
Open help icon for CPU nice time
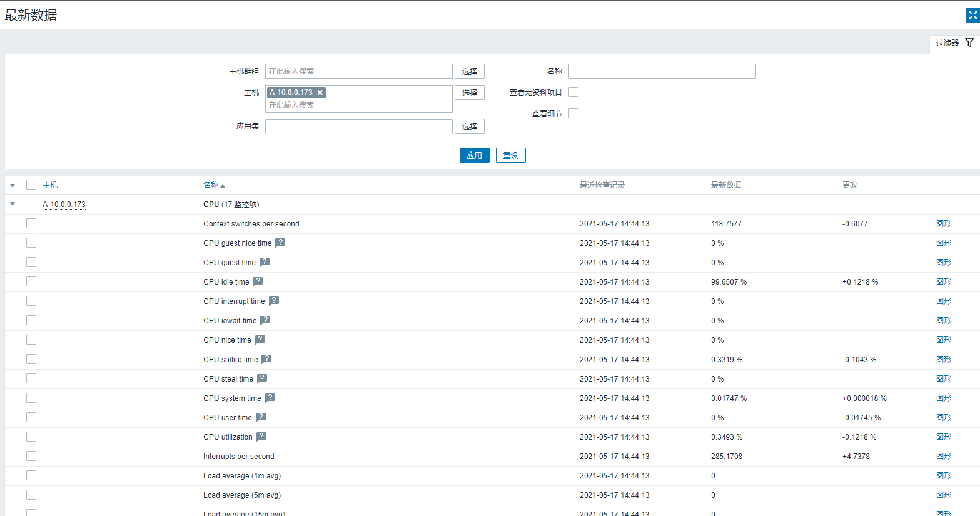click(260, 340)
